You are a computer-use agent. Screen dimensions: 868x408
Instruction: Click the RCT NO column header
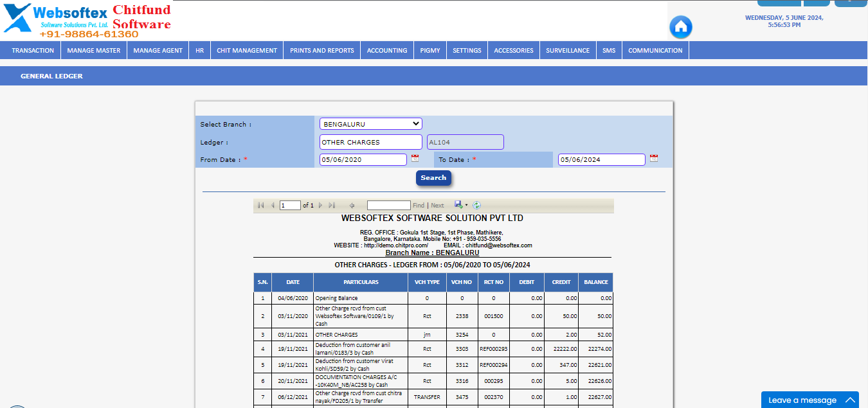494,282
